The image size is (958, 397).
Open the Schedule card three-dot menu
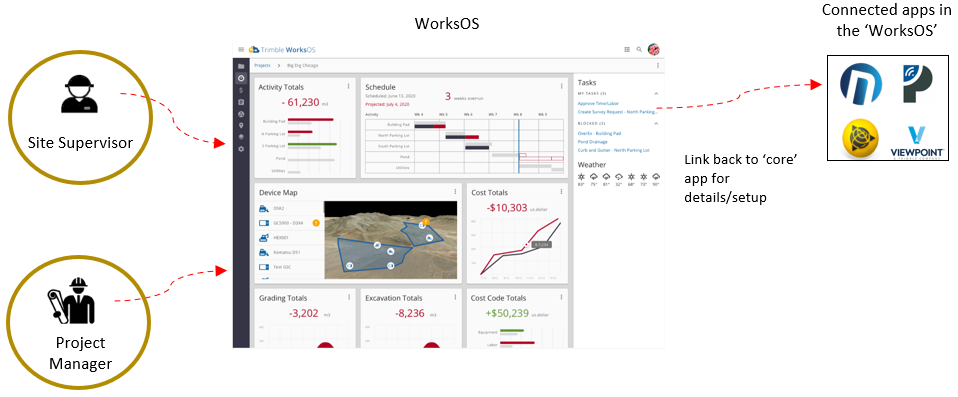tap(561, 87)
